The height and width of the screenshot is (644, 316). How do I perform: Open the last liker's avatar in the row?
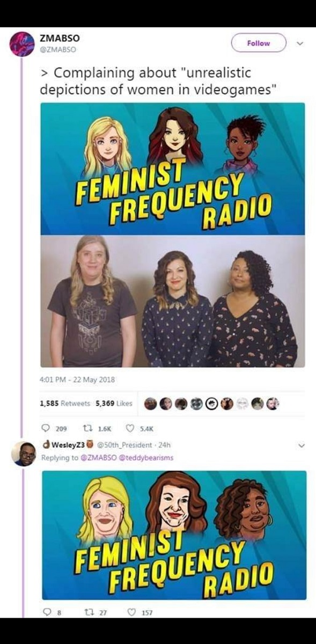click(273, 404)
